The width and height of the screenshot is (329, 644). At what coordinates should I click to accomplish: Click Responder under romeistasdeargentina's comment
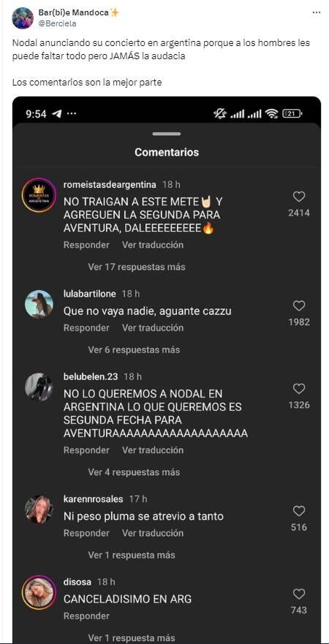[86, 245]
